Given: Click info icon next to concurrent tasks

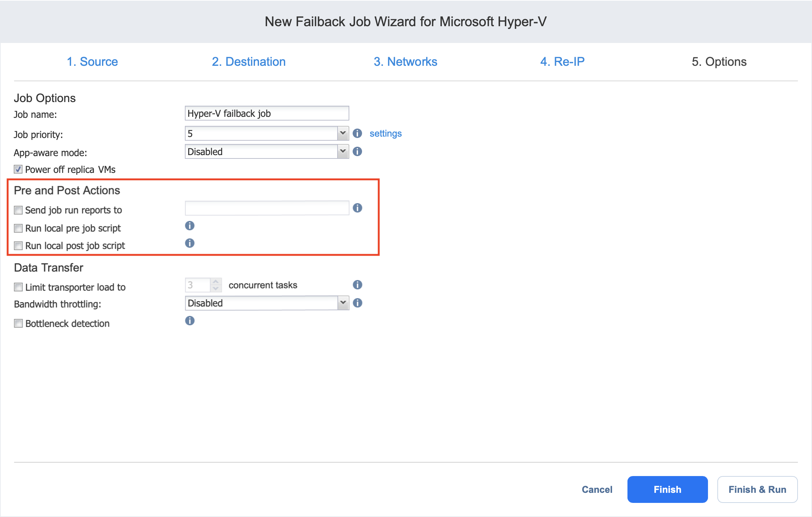Looking at the screenshot, I should click(357, 285).
